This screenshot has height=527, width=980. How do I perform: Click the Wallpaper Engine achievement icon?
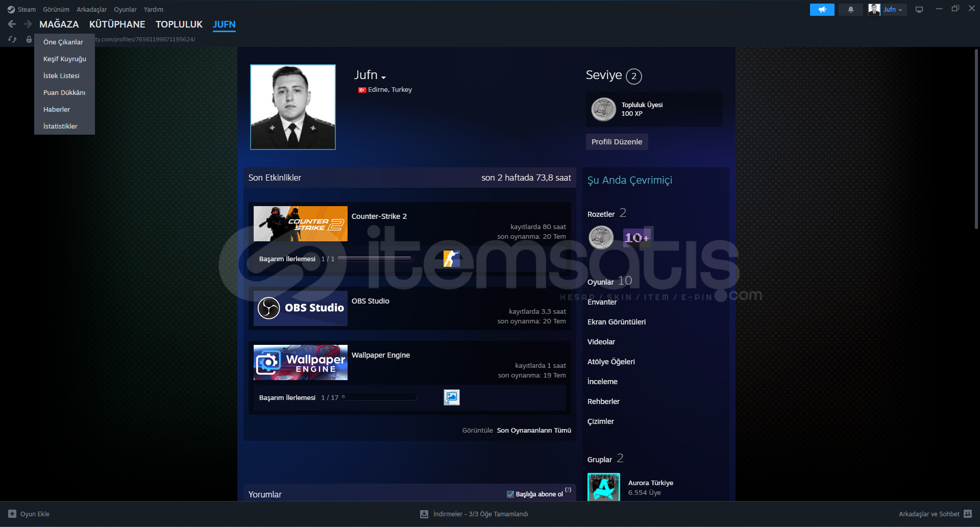coord(452,397)
